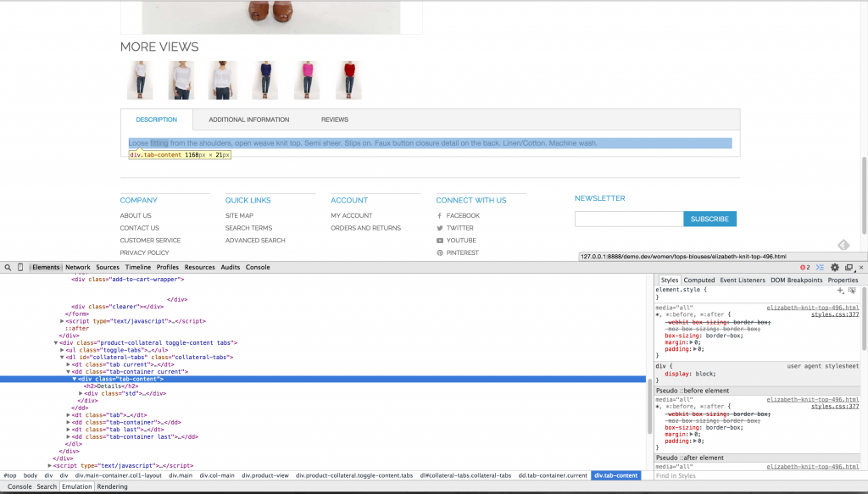Collapse the dl collateral-tabs node
Image resolution: width=868 pixels, height=494 pixels.
[62, 358]
